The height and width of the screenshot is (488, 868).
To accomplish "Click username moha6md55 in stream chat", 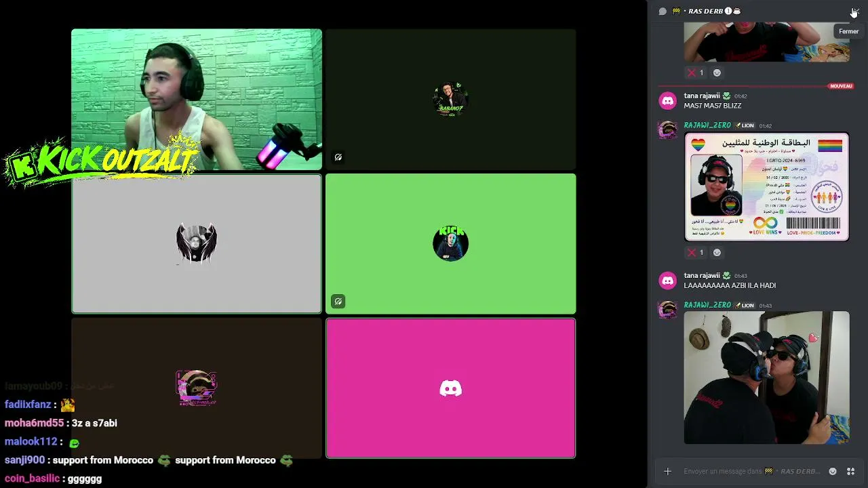I will 34,423.
